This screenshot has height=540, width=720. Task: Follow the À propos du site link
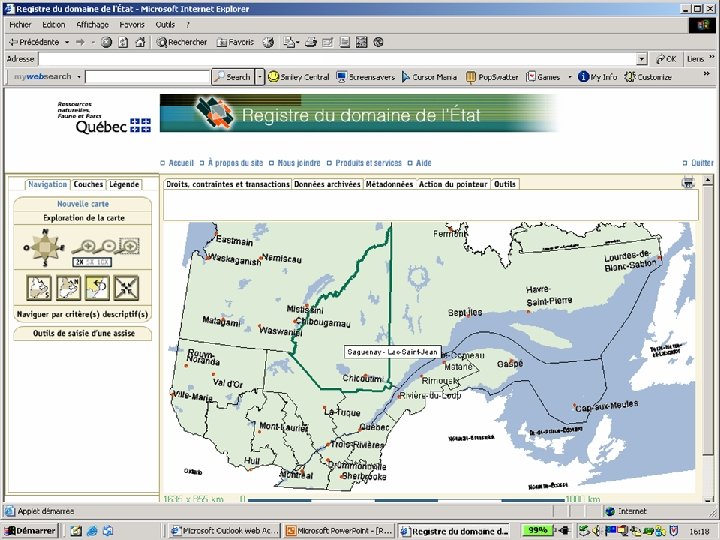(x=236, y=163)
